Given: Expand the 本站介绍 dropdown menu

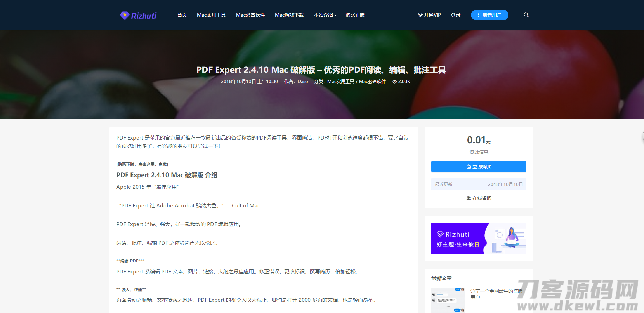Looking at the screenshot, I should [x=324, y=15].
